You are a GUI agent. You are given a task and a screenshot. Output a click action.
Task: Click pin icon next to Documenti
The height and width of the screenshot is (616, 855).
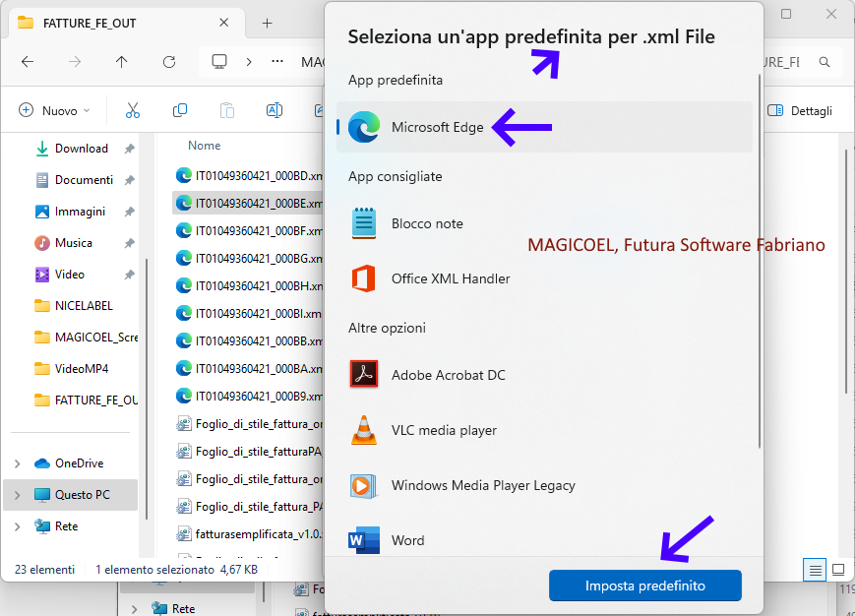[129, 180]
